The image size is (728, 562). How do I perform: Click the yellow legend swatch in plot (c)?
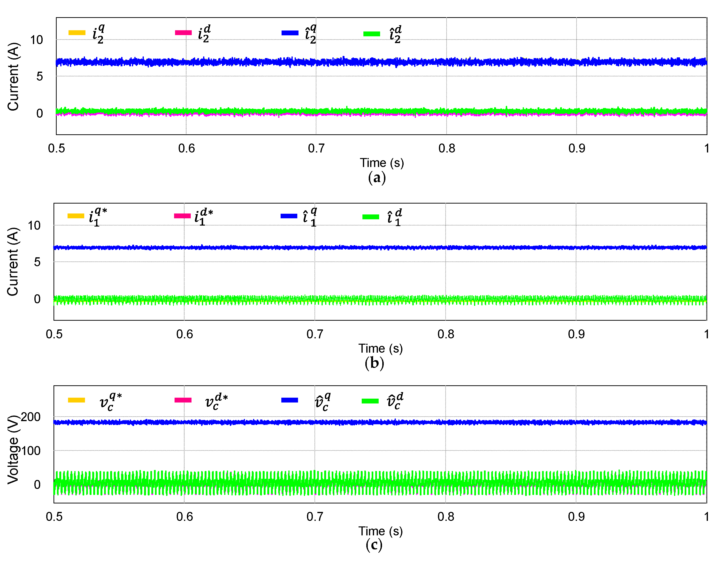[76, 400]
